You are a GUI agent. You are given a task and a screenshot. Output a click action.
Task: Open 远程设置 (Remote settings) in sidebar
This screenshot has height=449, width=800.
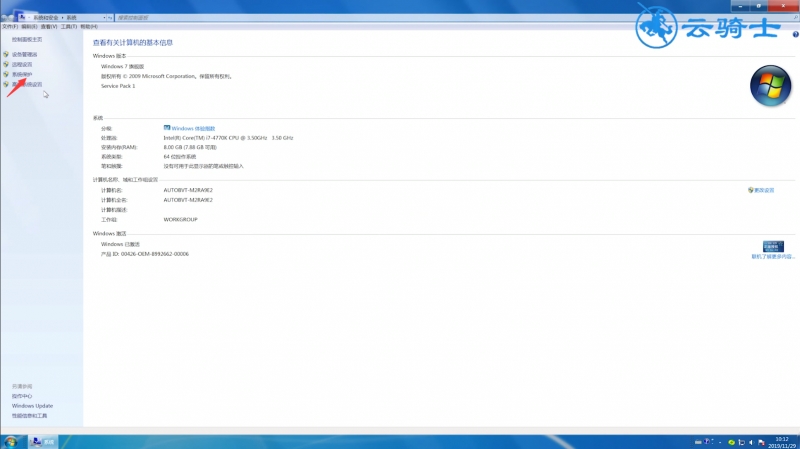coord(22,64)
